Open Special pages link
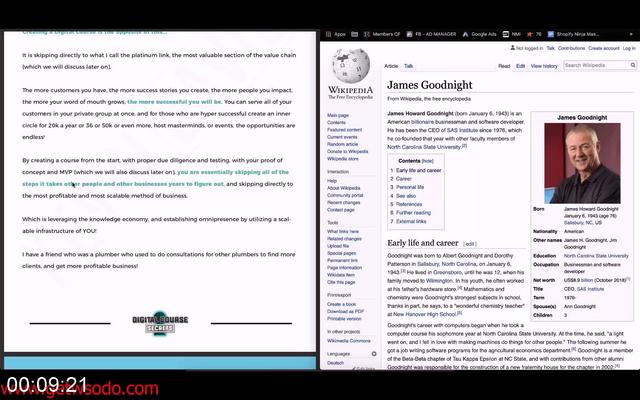The width and height of the screenshot is (640, 400). pyautogui.click(x=341, y=253)
